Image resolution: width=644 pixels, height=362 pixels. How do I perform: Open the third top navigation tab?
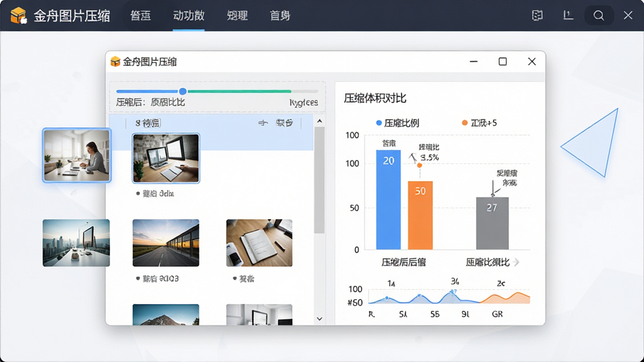[237, 16]
